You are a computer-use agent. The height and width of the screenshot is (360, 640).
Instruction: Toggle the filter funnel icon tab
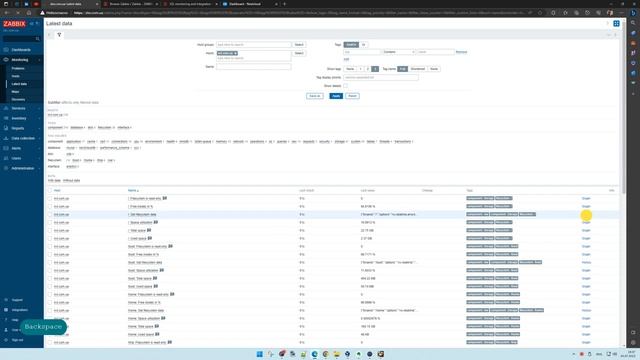coord(59,35)
